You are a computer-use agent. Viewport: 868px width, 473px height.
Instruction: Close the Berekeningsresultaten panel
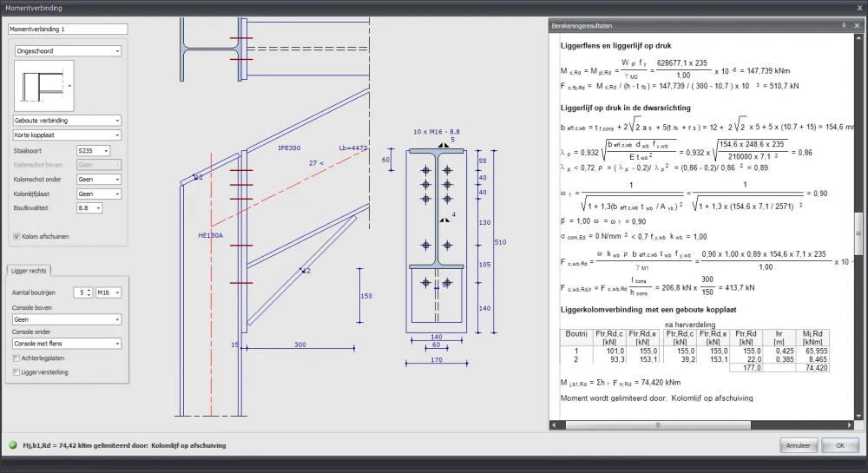(x=857, y=25)
